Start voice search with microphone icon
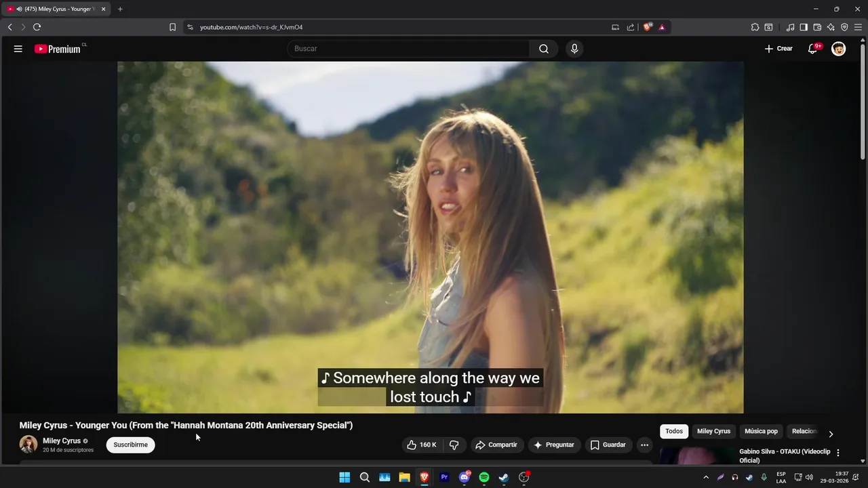This screenshot has width=868, height=488. click(x=574, y=49)
